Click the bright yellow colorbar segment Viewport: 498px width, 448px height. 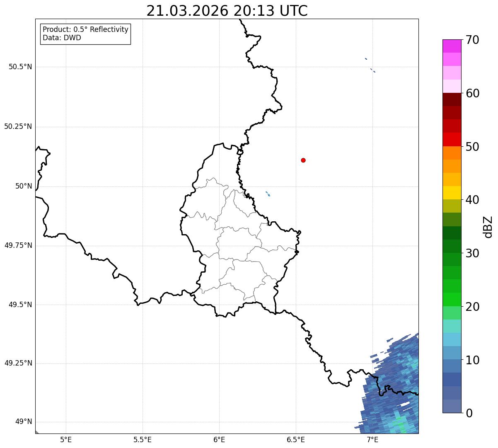tap(452, 193)
